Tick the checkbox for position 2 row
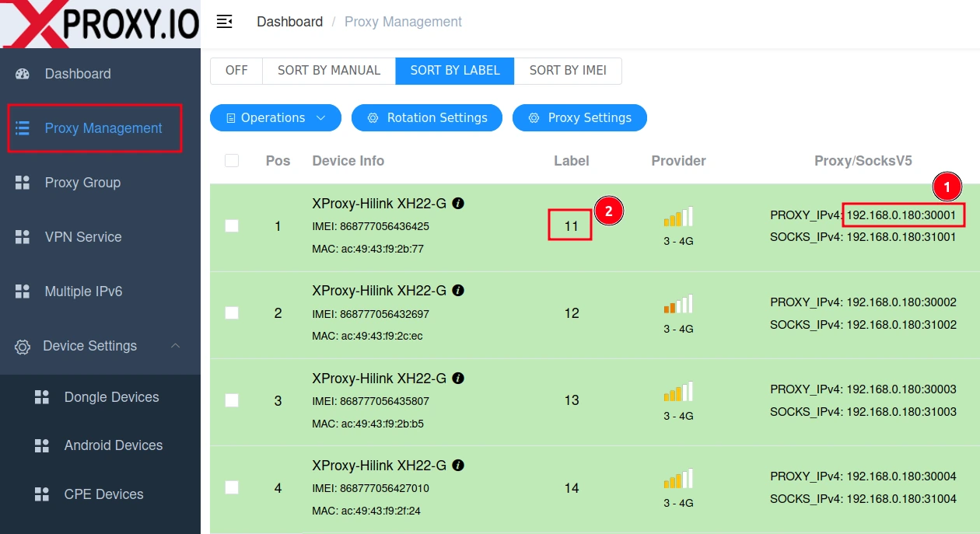This screenshot has width=980, height=534. click(232, 312)
